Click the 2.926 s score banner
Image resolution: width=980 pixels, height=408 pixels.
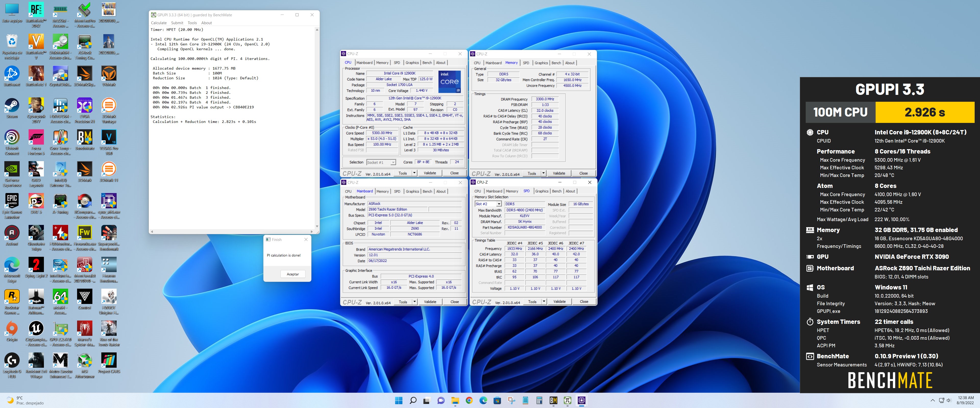pos(924,112)
